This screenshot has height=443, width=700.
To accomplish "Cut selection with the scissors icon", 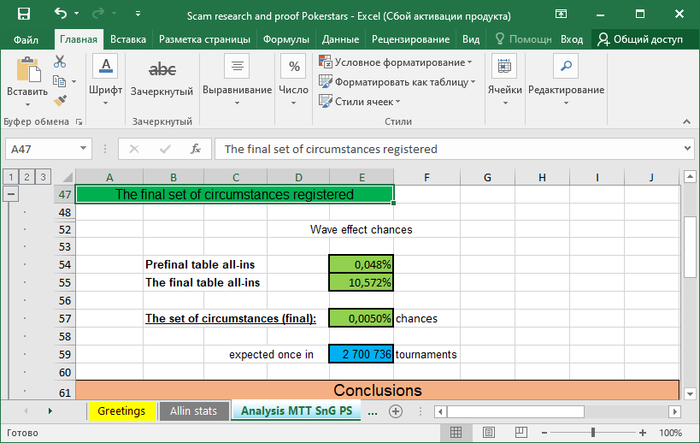I will click(x=59, y=62).
